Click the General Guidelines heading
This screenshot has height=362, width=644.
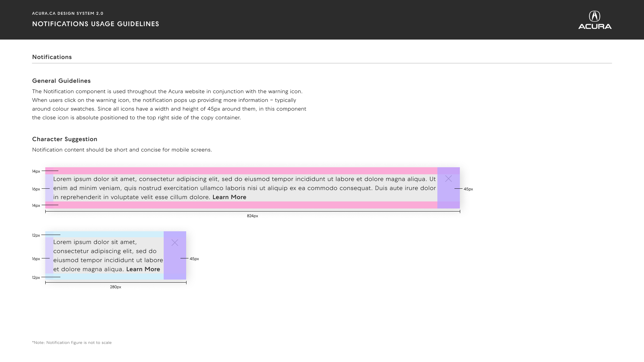click(x=61, y=81)
